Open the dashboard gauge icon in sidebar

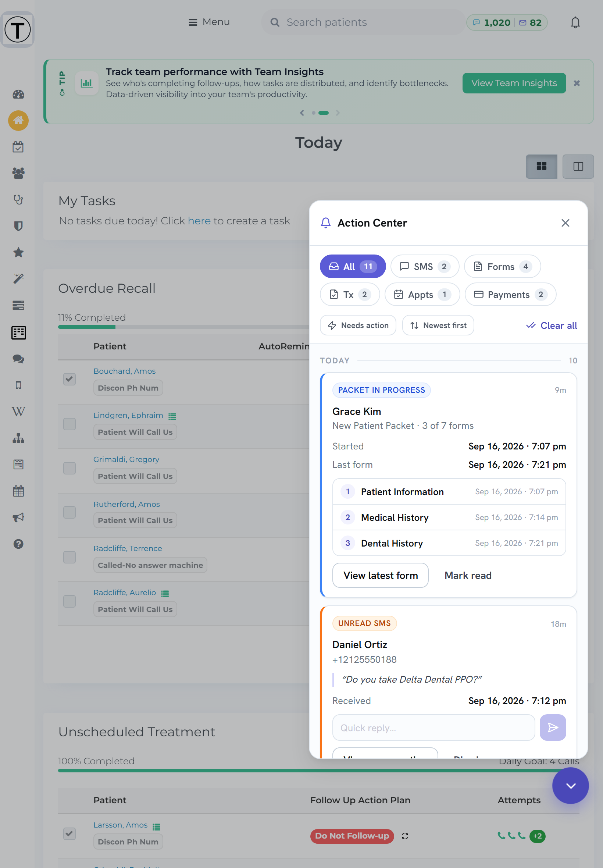18,94
